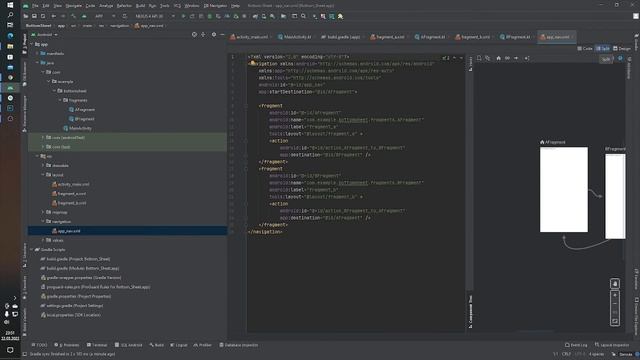
Task: Switch editor to Split view mode
Action: click(x=602, y=49)
